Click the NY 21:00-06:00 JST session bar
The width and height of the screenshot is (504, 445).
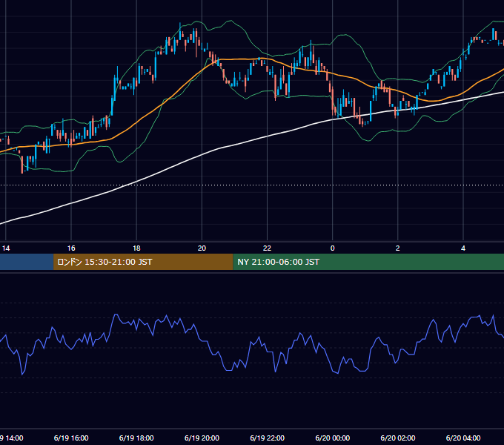point(368,262)
